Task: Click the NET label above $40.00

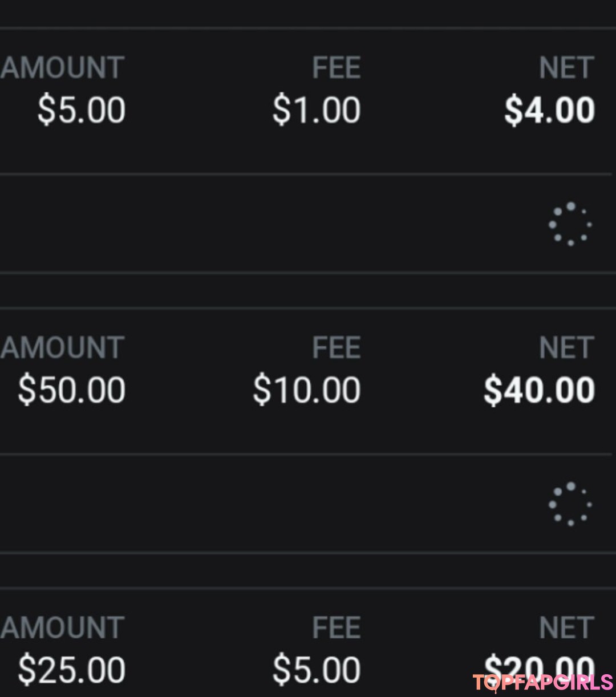Action: [567, 348]
